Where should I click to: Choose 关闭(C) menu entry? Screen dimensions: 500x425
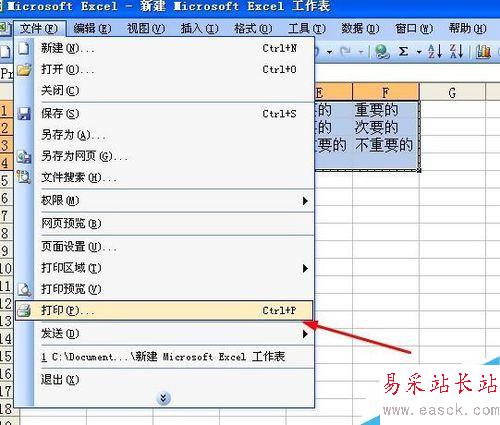click(164, 91)
